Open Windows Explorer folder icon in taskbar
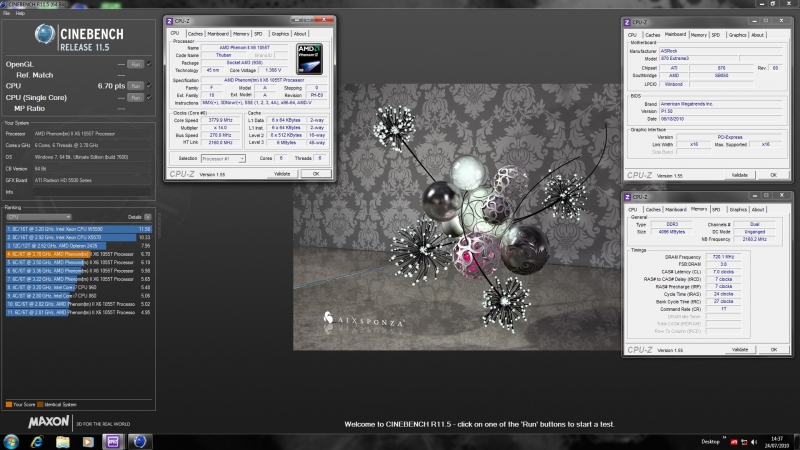 63,440
